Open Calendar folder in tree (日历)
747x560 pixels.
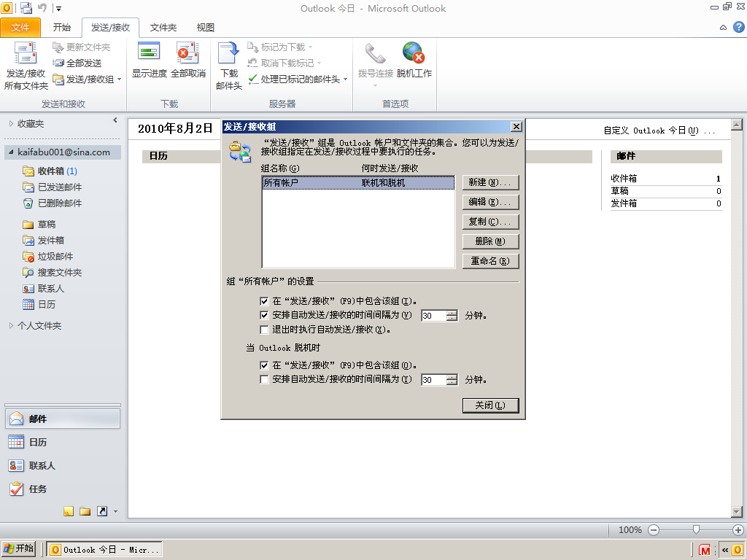click(39, 305)
